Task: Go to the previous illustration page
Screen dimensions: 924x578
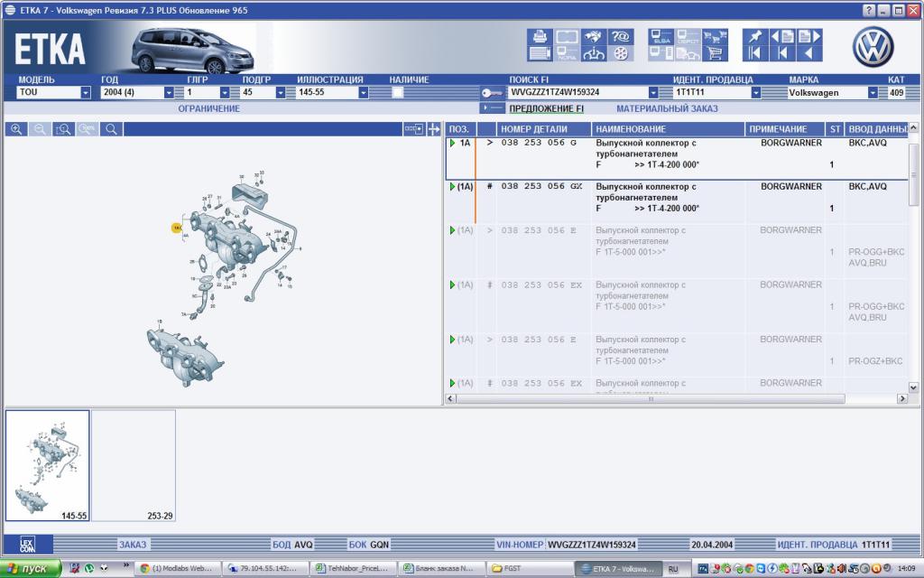Action: coord(782,36)
